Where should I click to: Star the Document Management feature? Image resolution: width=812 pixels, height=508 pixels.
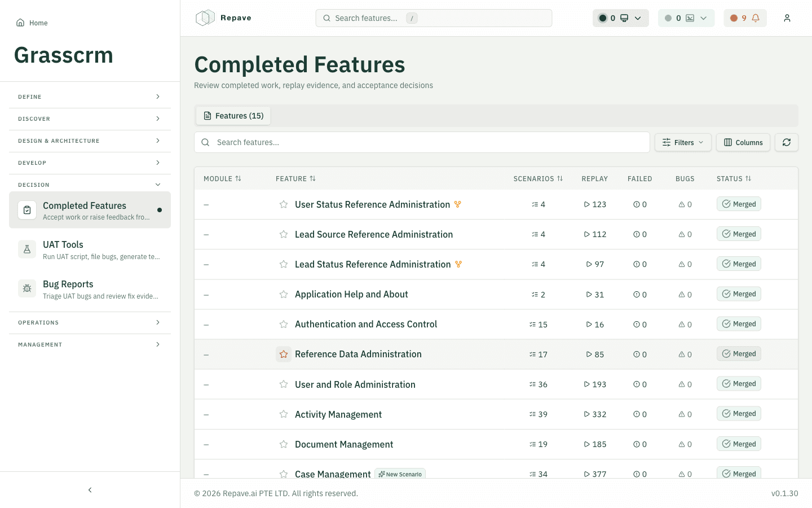(x=284, y=444)
